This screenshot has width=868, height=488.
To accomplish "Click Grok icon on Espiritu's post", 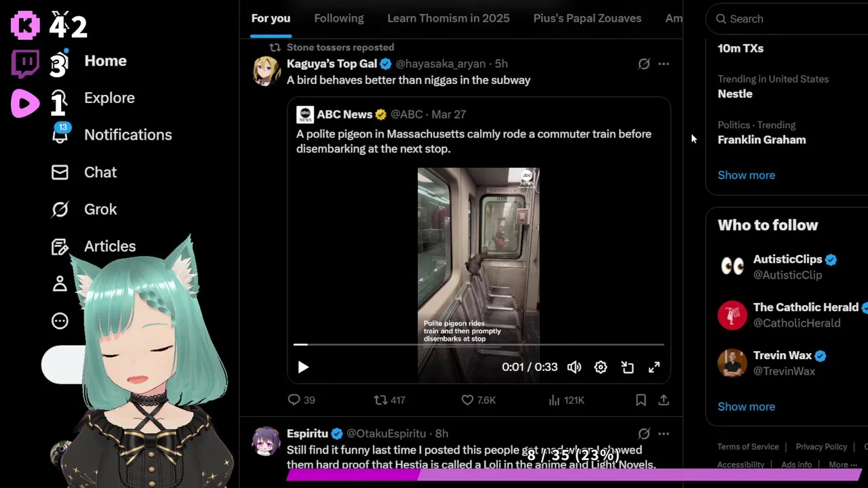I will [644, 434].
